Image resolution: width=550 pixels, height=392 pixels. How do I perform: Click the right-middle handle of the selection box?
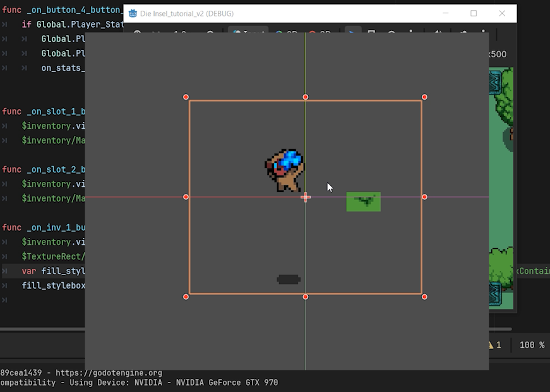pyautogui.click(x=424, y=197)
